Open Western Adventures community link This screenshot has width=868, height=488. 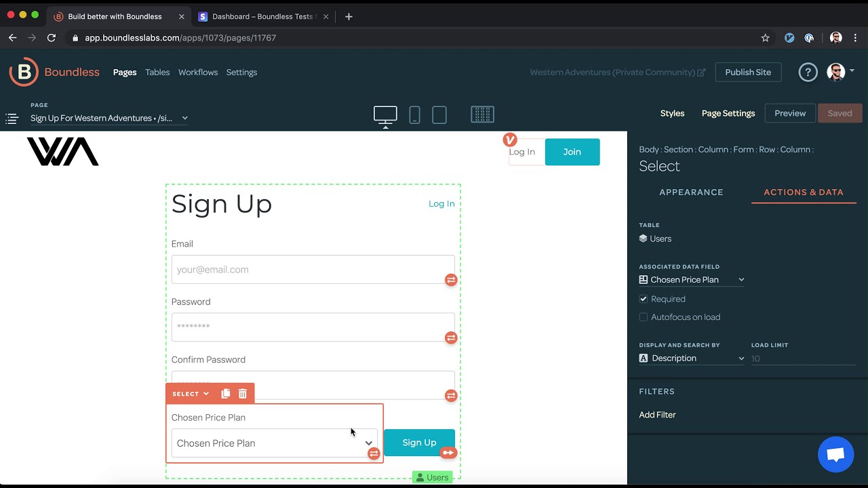coord(618,72)
